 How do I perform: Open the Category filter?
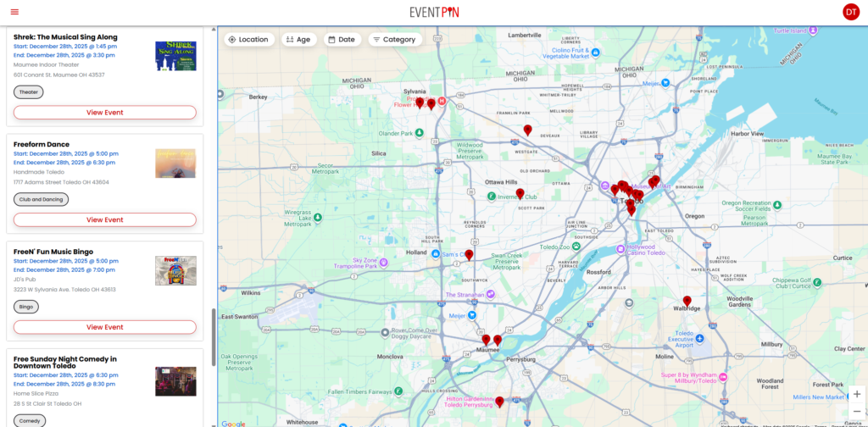(x=394, y=39)
